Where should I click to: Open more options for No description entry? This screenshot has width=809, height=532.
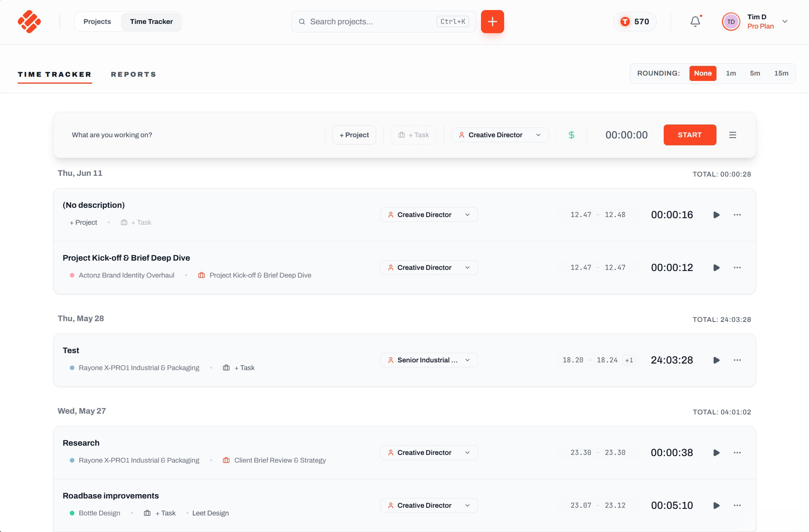[x=737, y=215]
